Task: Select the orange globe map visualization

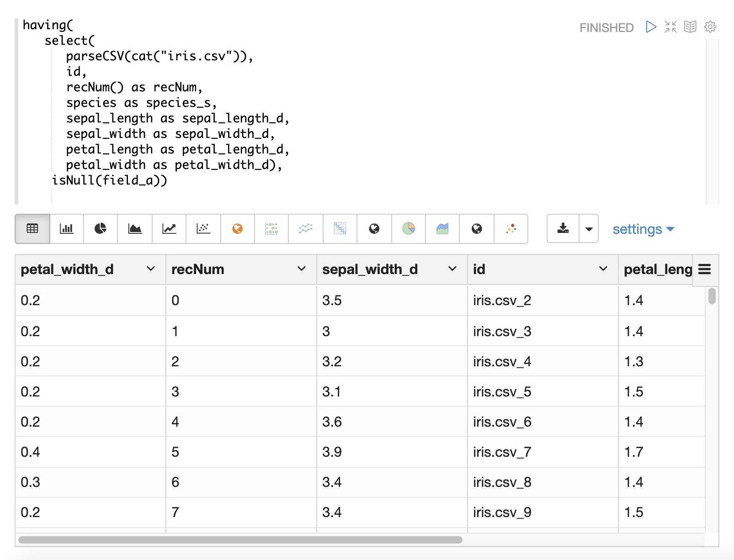Action: tap(237, 229)
